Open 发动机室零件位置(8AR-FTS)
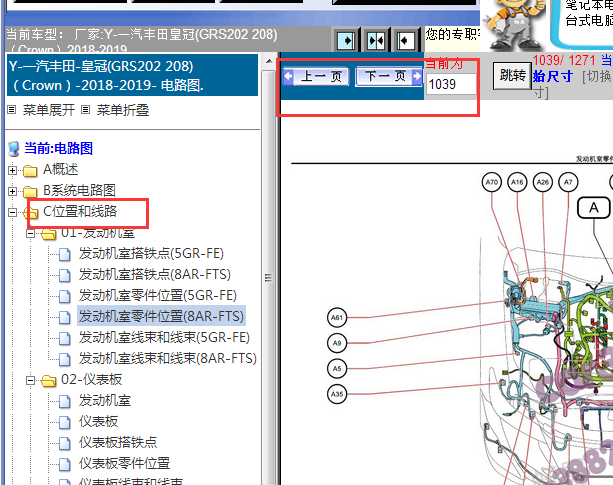The image size is (613, 485). point(161,316)
